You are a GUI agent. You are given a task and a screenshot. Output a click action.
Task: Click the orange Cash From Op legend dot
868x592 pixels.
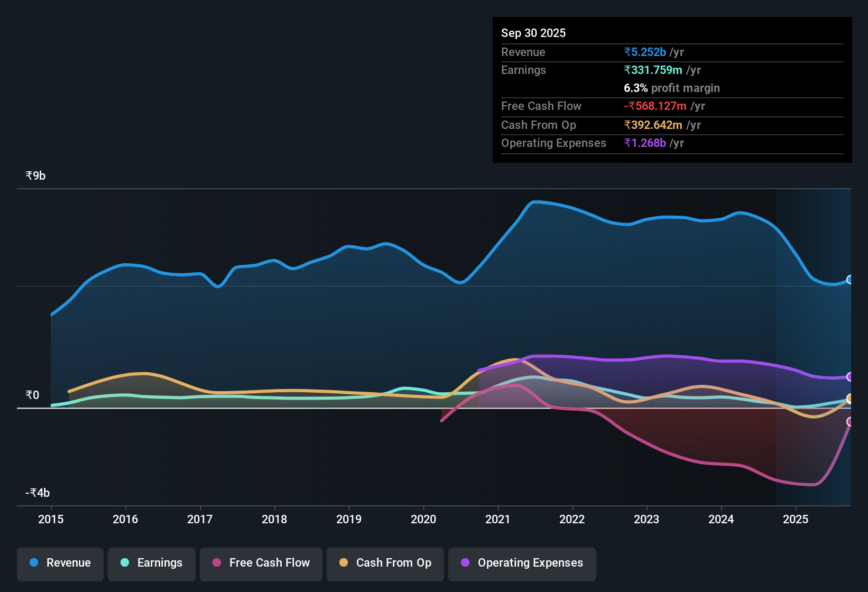(344, 563)
